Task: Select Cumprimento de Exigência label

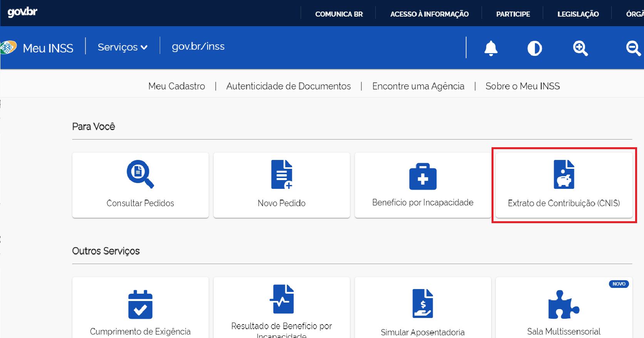Action: click(141, 331)
